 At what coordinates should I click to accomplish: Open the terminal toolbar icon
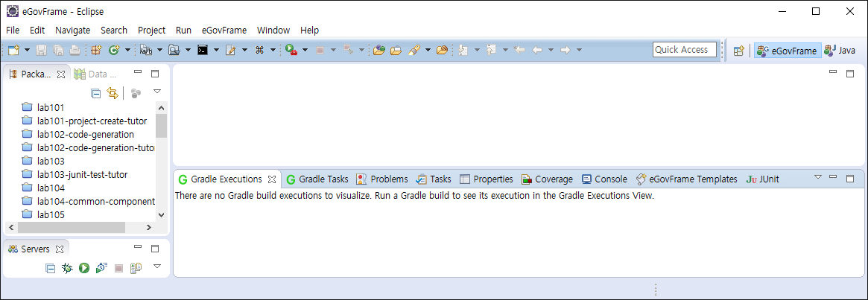point(202,50)
